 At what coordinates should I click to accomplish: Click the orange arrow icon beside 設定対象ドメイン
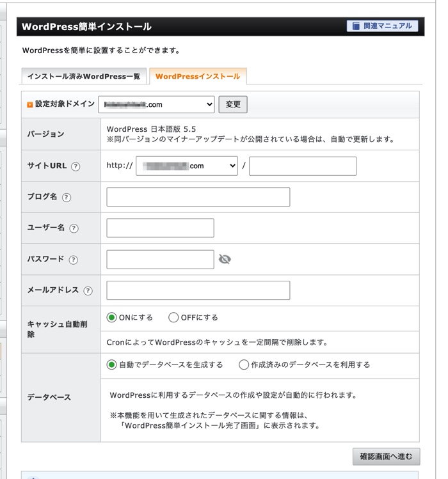click(29, 105)
